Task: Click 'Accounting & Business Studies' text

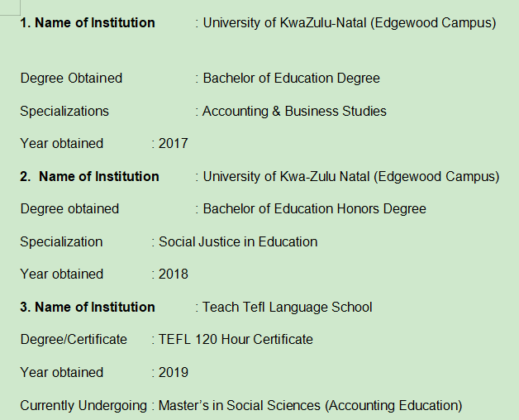Action: click(294, 111)
